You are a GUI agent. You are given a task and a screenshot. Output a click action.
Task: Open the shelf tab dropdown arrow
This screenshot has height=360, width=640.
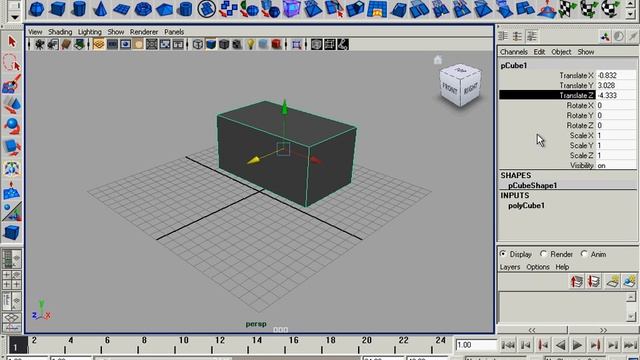point(15,17)
